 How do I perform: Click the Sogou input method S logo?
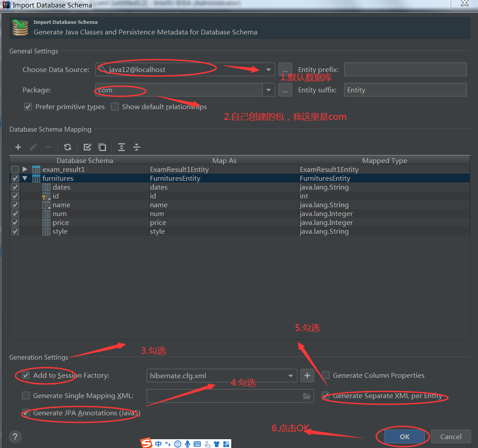point(147,443)
